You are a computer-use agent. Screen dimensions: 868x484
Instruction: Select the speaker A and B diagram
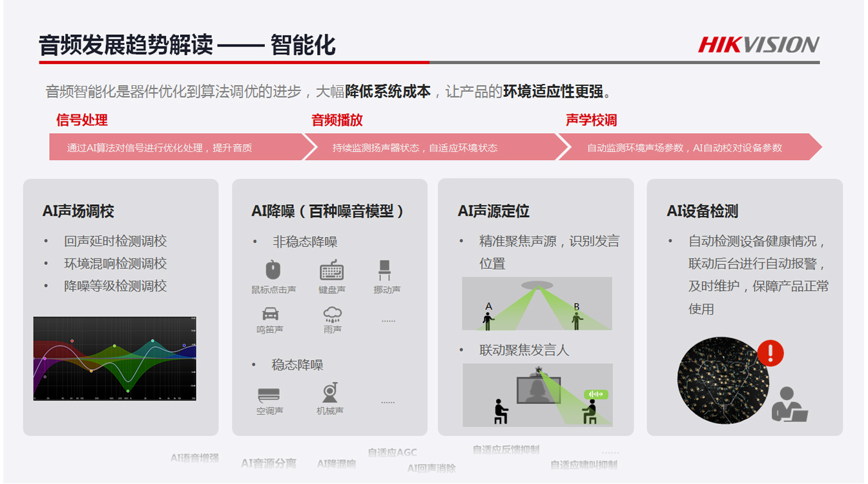click(537, 304)
